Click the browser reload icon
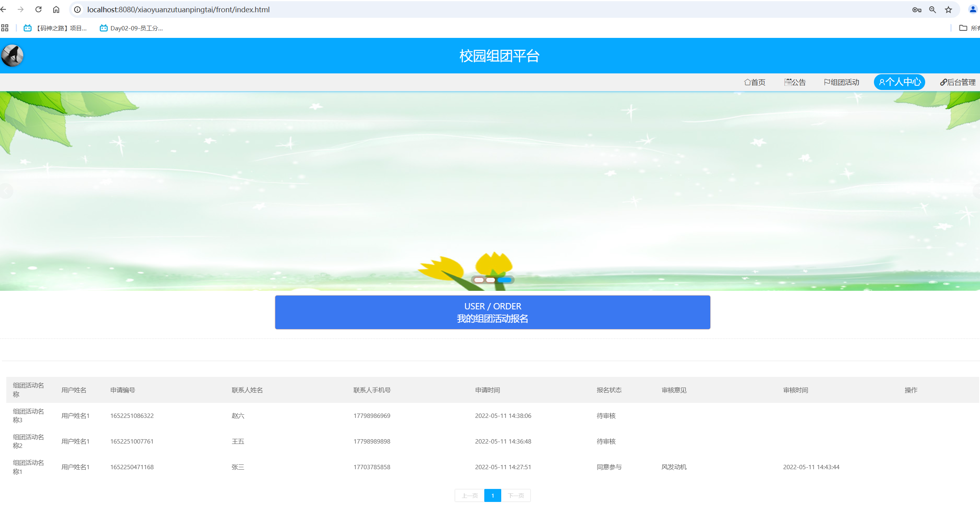The image size is (980, 513). pos(38,9)
